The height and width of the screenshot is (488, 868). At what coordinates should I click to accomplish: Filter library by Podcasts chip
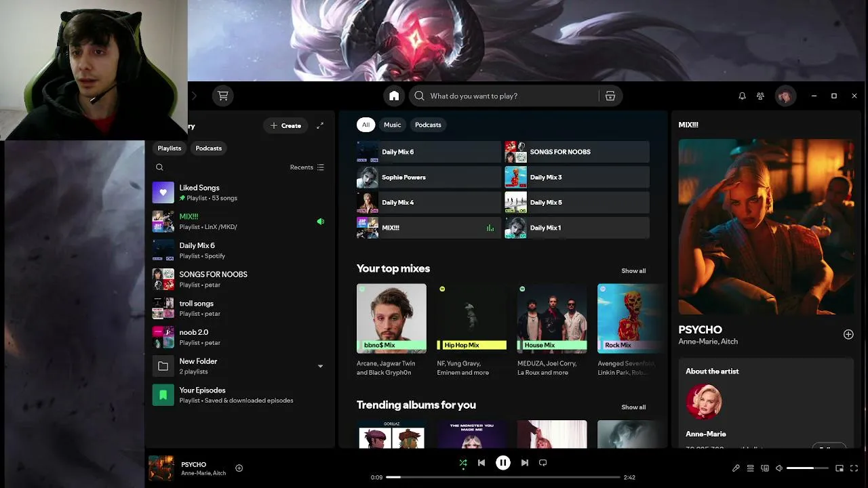pos(208,148)
